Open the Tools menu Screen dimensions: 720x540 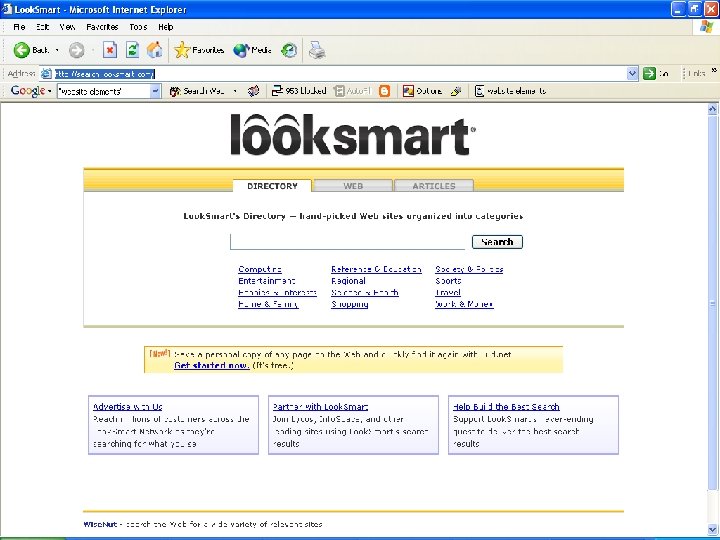tap(138, 27)
